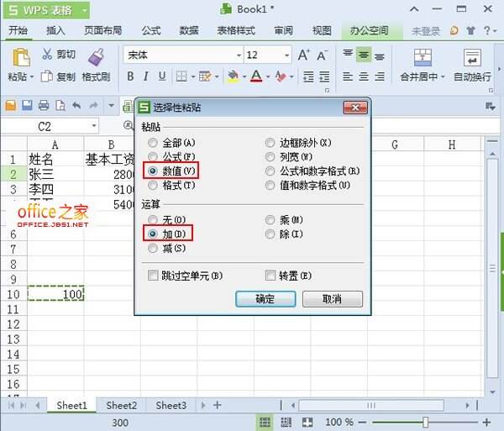Click the Open folder icon in quick toolbar
The width and height of the screenshot is (504, 431).
pos(11,105)
